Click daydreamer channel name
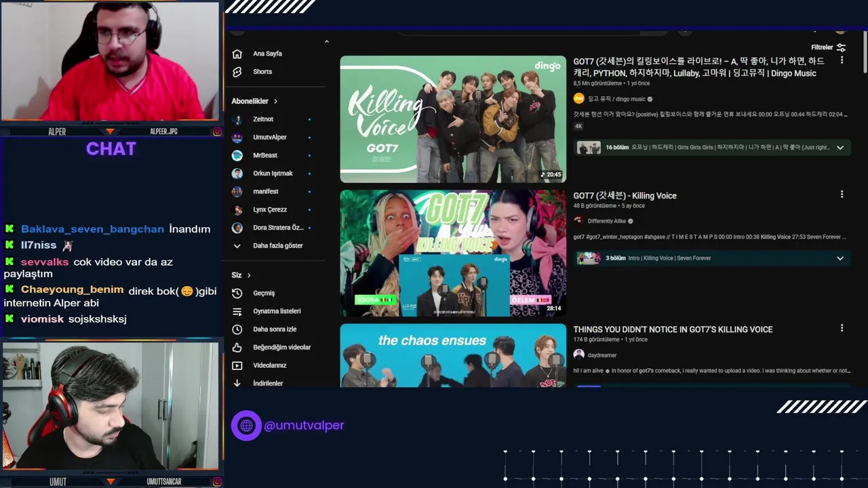The width and height of the screenshot is (868, 488). [602, 355]
